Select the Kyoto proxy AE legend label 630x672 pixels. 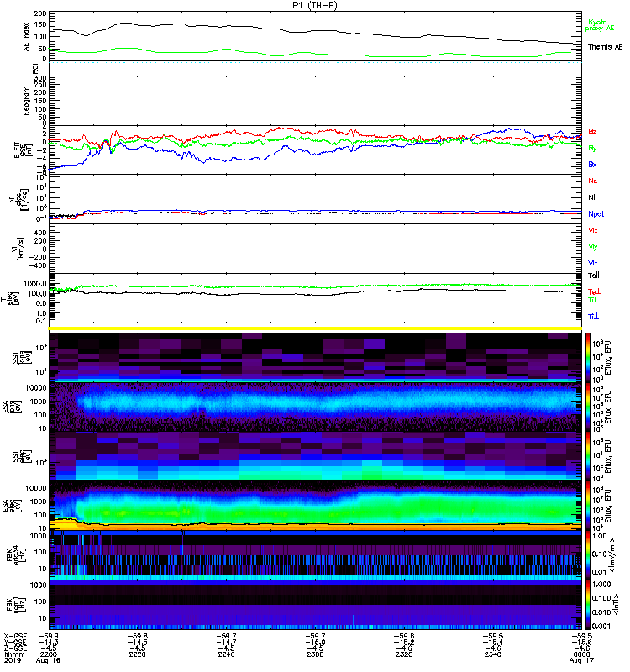pos(600,25)
